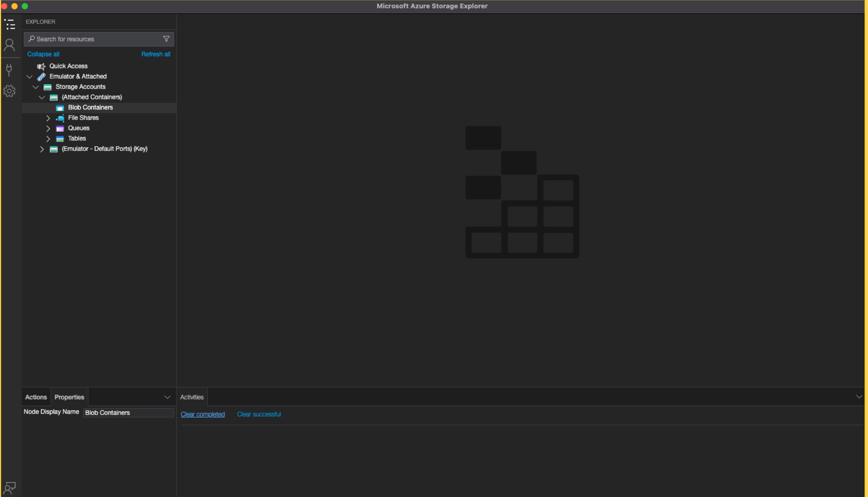Viewport: 868px width, 497px height.
Task: Focus the Search for resources field
Action: pos(99,39)
